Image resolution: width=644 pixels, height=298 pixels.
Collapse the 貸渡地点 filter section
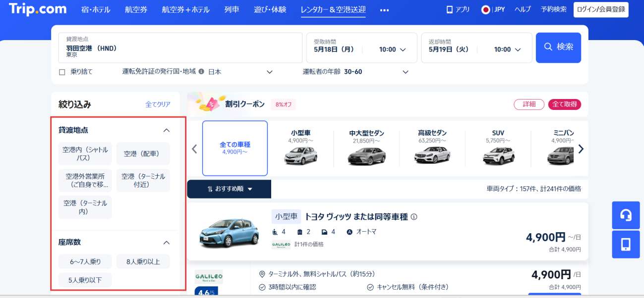coord(167,130)
